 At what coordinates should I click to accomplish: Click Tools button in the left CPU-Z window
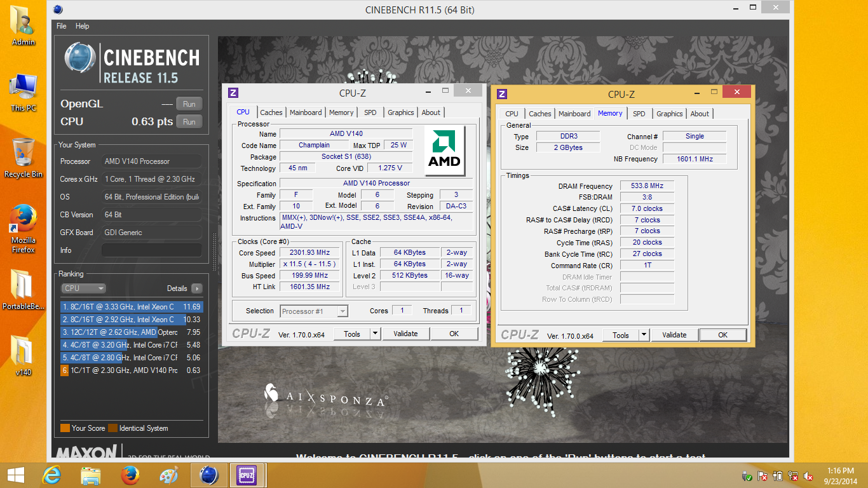coord(352,334)
